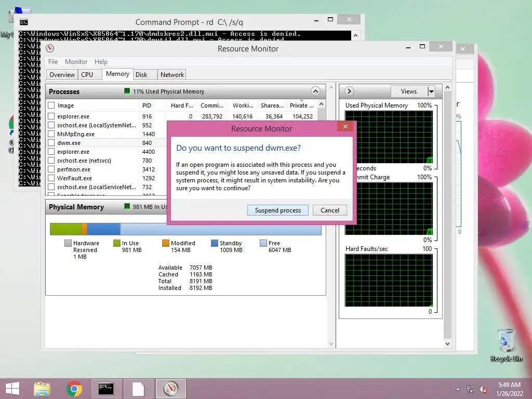
Task: Click the Resource Monitor title bar icon
Action: [50, 48]
